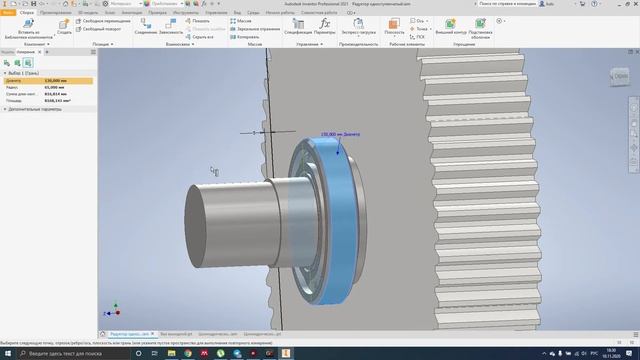Click the Зависимость constraint tool
Viewport: 640px width, 360px height.
pyautogui.click(x=171, y=27)
